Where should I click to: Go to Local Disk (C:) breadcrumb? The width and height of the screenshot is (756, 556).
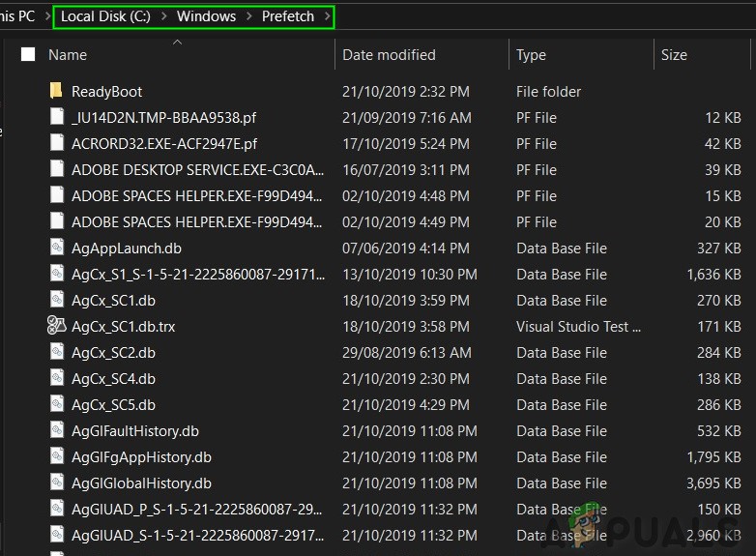pyautogui.click(x=105, y=16)
